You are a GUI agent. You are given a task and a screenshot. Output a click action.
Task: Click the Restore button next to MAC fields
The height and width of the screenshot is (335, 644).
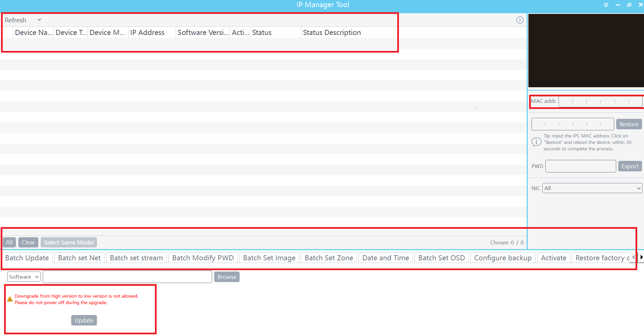click(629, 124)
